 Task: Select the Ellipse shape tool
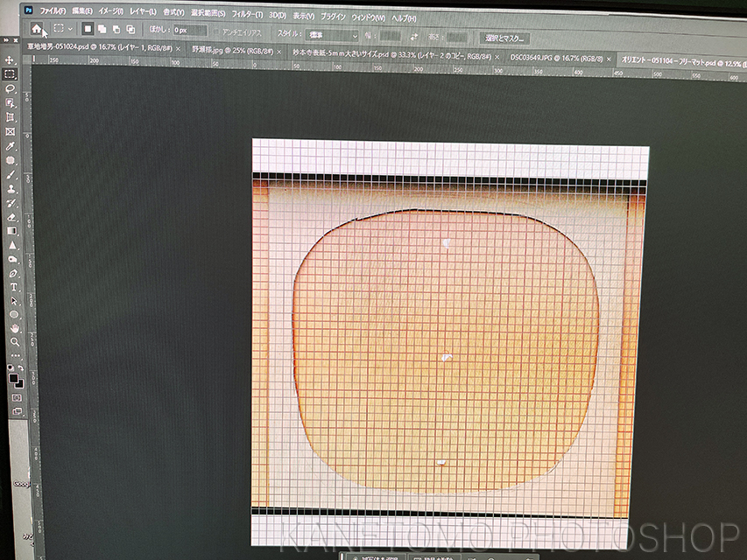[14, 315]
